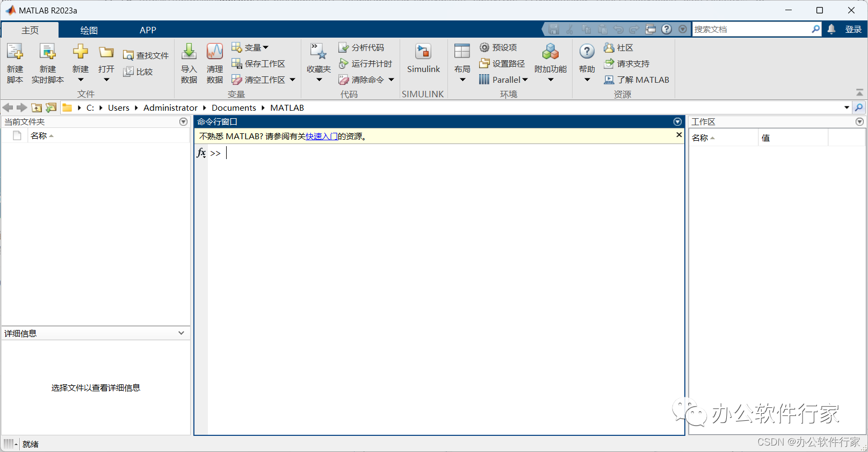Open the Getting Started (快速入门) link
Image resolution: width=868 pixels, height=452 pixels.
coord(322,137)
